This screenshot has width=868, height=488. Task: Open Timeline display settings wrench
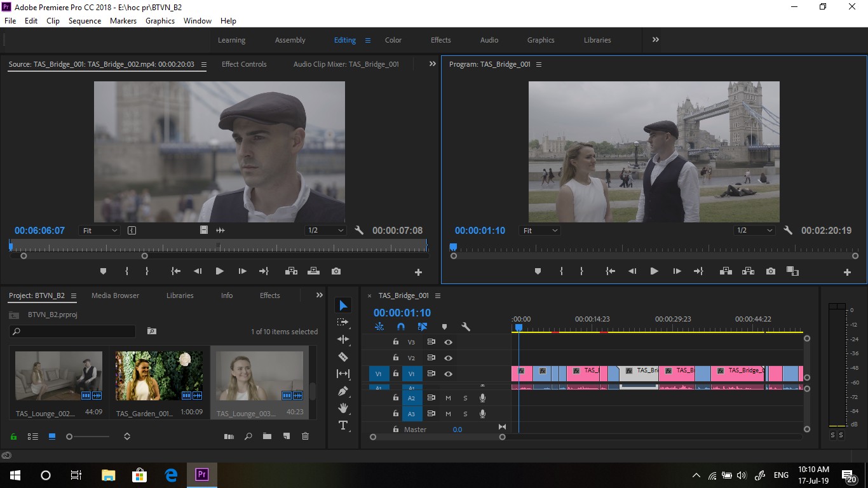[465, 327]
